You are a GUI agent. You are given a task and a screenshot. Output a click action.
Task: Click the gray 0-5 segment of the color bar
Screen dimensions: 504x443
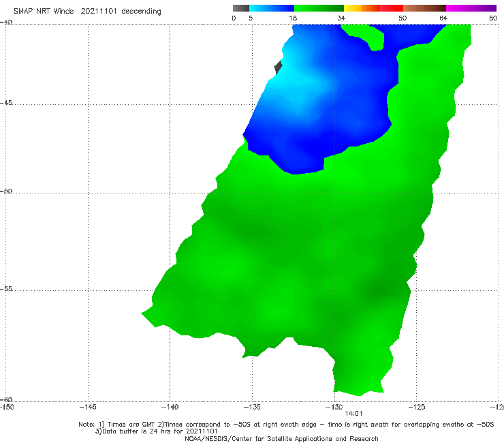(x=241, y=8)
